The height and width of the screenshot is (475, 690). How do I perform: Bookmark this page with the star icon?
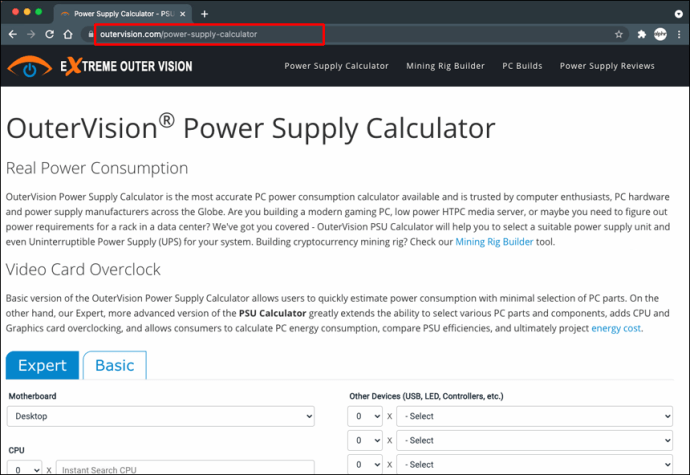pos(619,34)
